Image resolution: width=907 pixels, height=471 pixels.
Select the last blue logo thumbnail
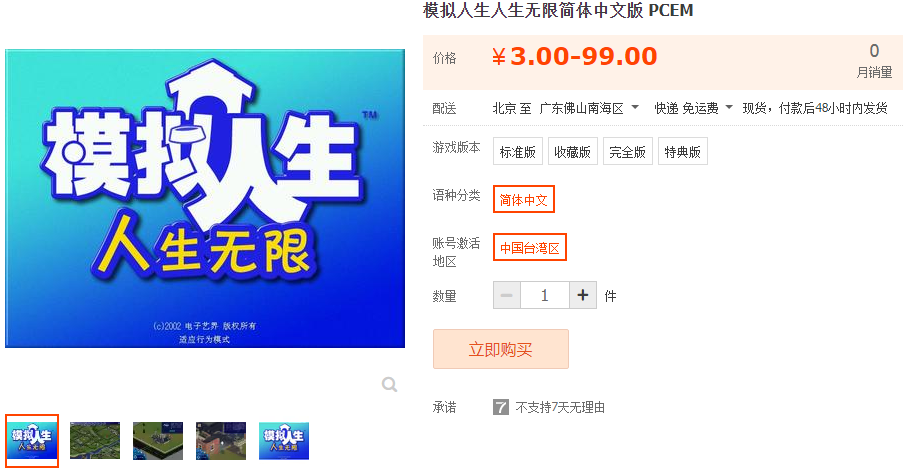tap(284, 441)
